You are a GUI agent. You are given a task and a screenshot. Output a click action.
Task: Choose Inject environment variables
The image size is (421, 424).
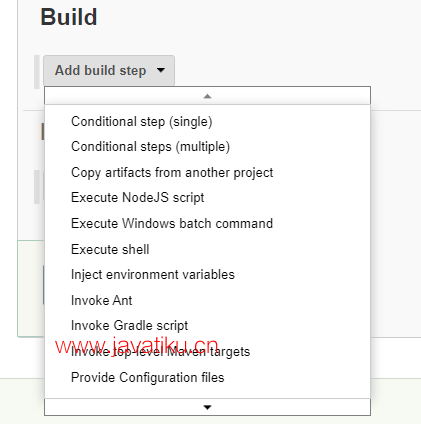153,275
